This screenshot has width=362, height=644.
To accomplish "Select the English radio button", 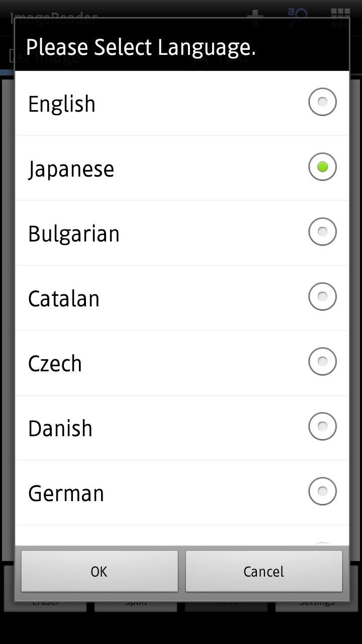I will (x=322, y=102).
